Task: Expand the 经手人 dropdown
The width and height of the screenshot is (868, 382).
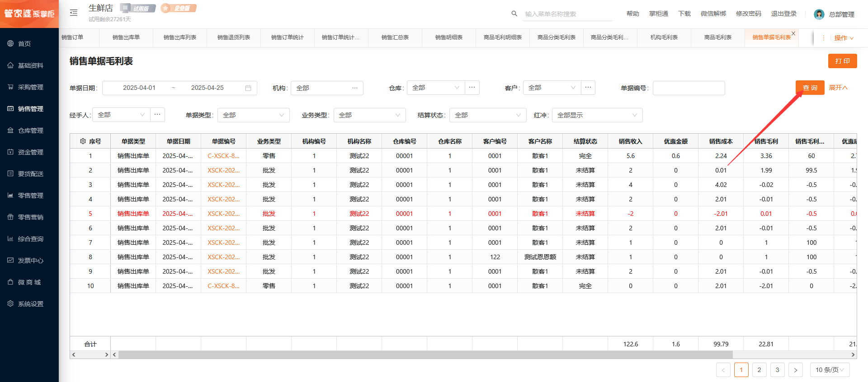Action: point(121,115)
